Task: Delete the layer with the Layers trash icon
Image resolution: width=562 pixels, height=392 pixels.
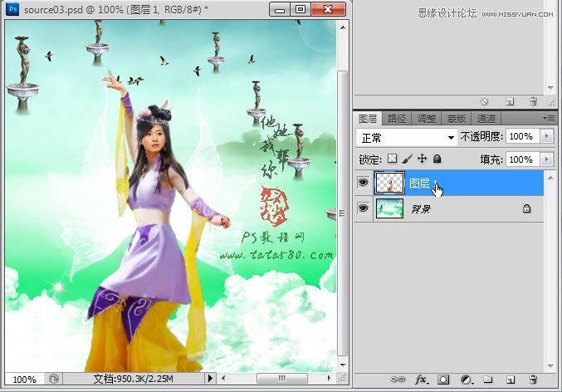Action: tap(533, 380)
